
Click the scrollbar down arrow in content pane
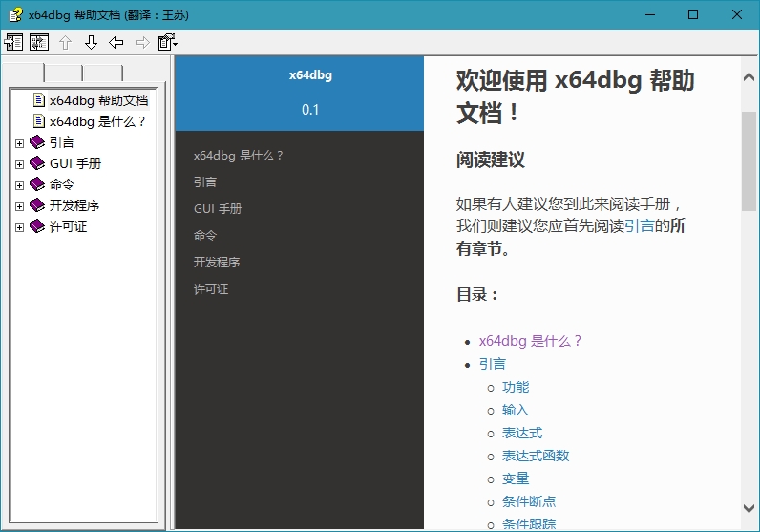(749, 509)
